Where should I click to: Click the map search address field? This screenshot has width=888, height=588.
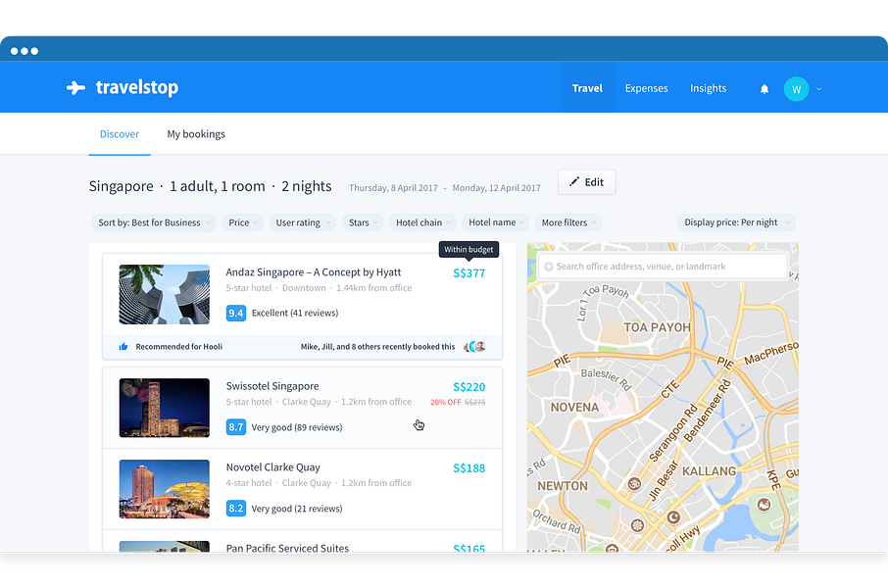(663, 267)
